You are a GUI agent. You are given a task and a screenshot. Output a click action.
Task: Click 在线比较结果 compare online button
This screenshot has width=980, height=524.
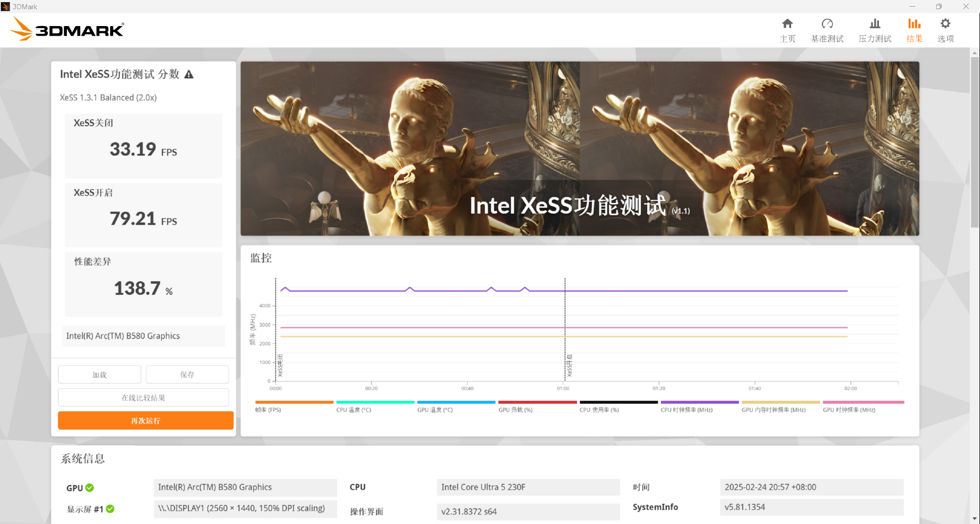[x=143, y=397]
